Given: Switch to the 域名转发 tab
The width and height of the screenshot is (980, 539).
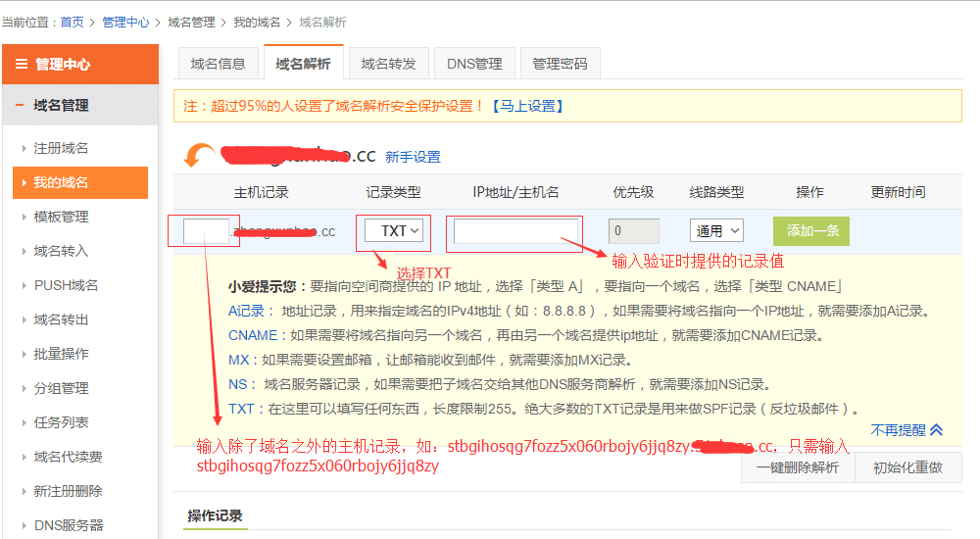Looking at the screenshot, I should (388, 64).
